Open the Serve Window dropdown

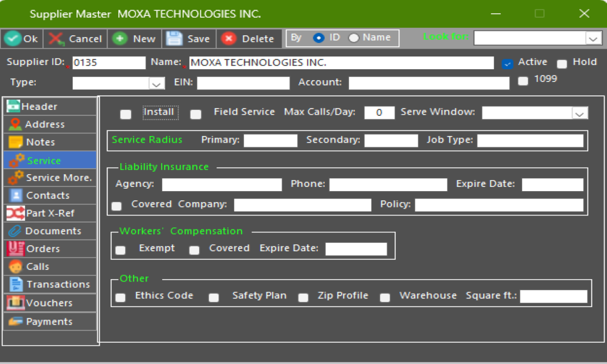point(580,113)
